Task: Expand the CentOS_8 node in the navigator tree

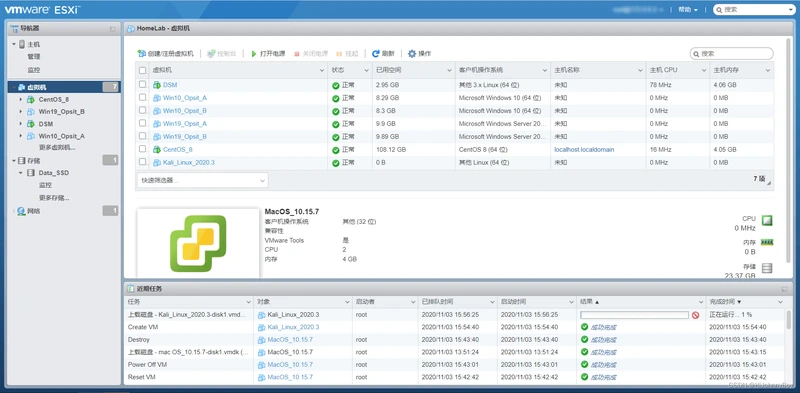Action: pos(20,100)
